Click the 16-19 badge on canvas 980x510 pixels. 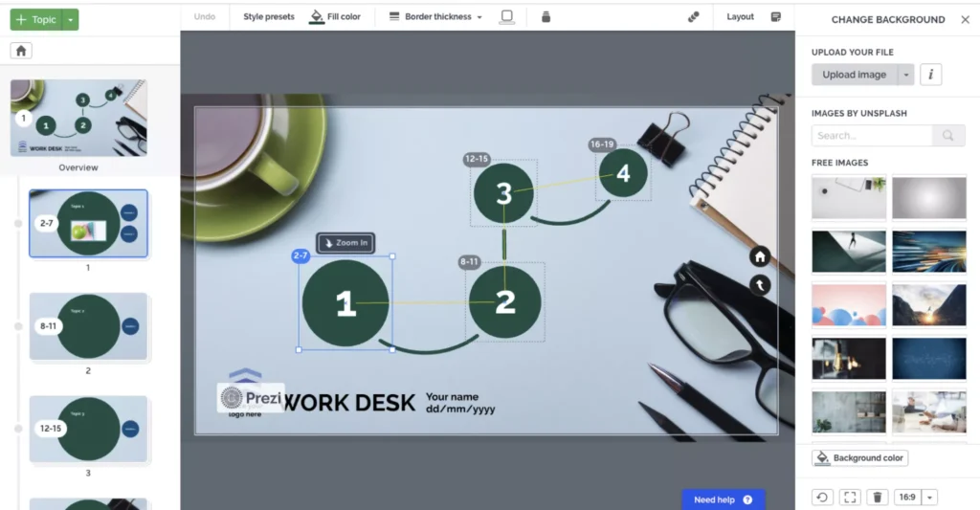(602, 144)
